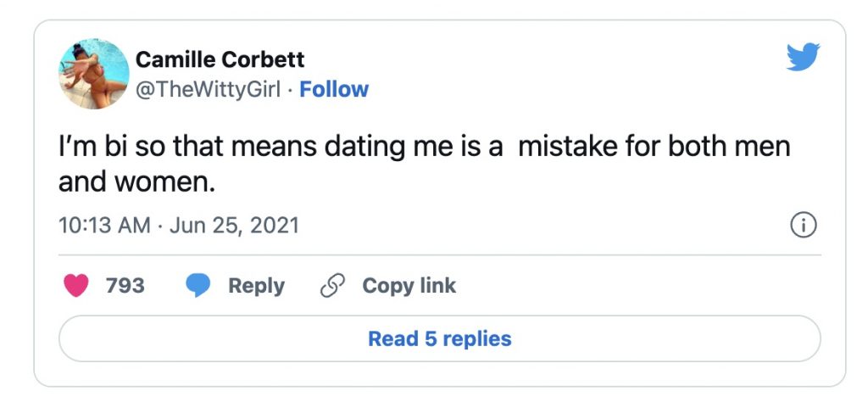The image size is (868, 408).
Task: Click the Camille Corbett display name
Action: [x=220, y=60]
